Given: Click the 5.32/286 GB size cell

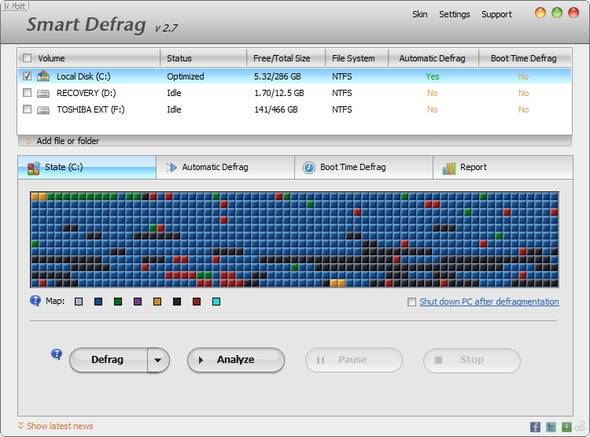Looking at the screenshot, I should click(277, 76).
